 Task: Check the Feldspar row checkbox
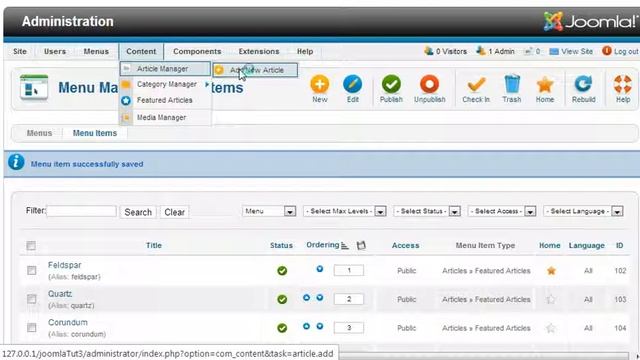tap(31, 270)
